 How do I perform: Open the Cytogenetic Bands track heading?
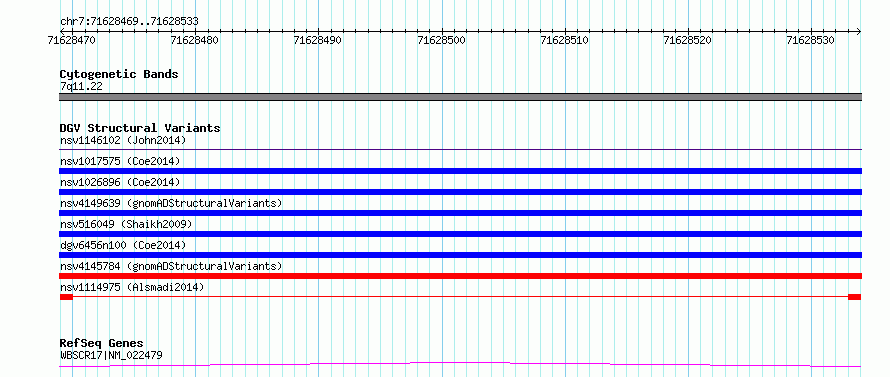point(119,74)
